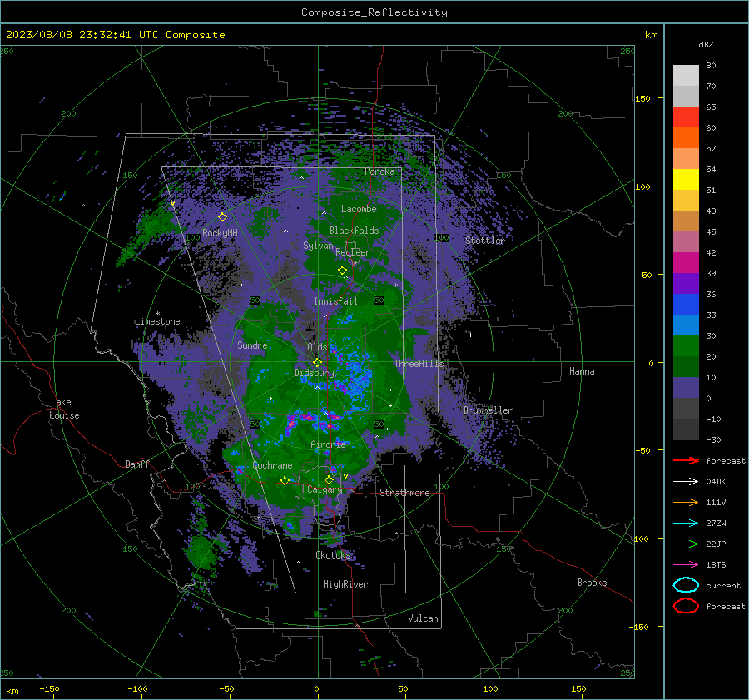Choose the slate-purple 10-0 dBZ swatch
This screenshot has height=700, width=749.
[x=686, y=388]
